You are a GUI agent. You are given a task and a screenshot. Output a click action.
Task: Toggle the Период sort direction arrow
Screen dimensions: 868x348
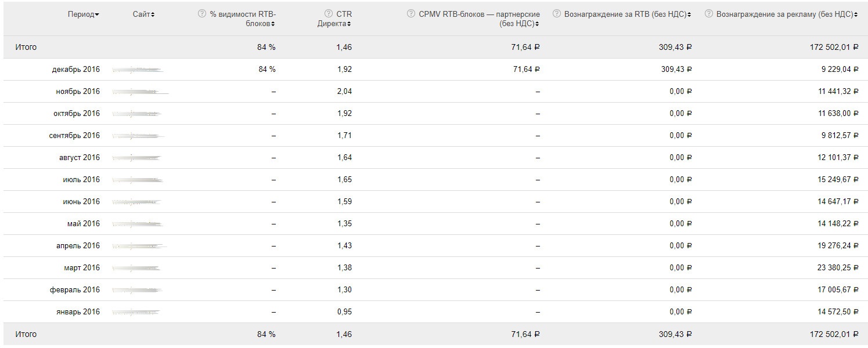pos(97,14)
